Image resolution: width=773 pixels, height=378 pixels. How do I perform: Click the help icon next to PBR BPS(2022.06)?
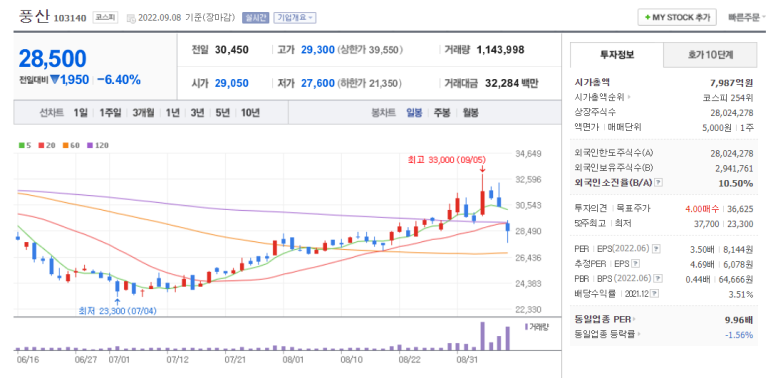657,279
